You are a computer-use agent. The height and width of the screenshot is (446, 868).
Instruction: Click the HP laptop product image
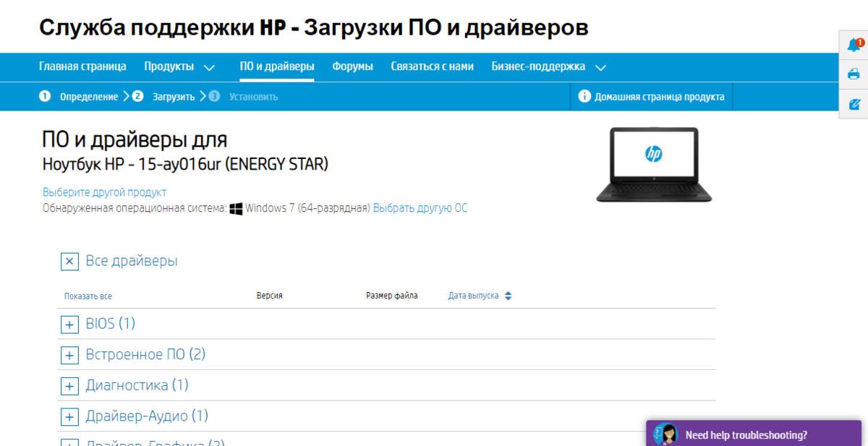(x=654, y=165)
